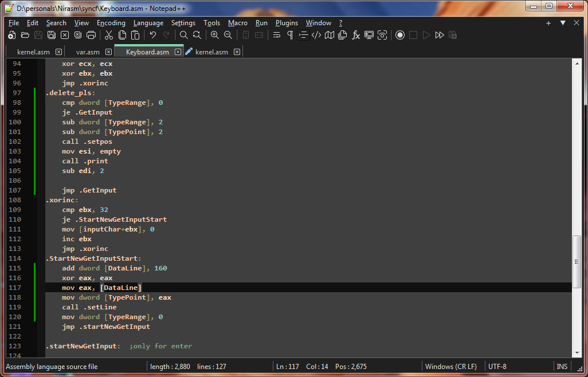Click the INS mode in status bar
The image size is (588, 377).
click(562, 367)
